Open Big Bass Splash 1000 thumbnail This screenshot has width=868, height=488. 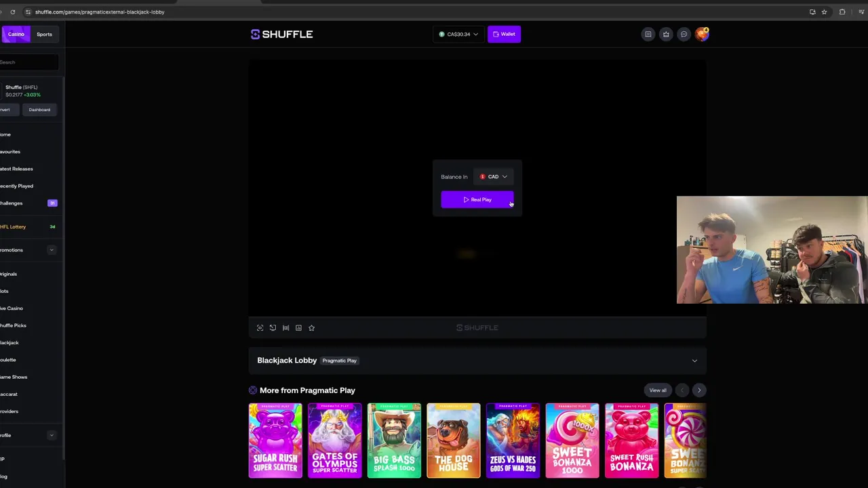click(x=394, y=441)
